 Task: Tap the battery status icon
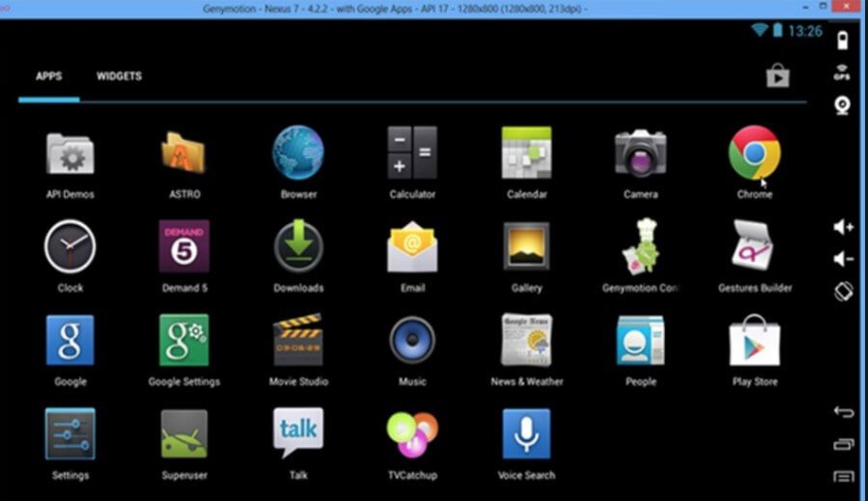(778, 30)
